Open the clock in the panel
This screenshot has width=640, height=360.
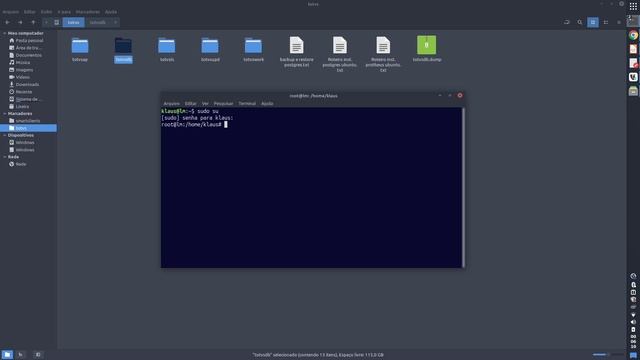(633, 341)
